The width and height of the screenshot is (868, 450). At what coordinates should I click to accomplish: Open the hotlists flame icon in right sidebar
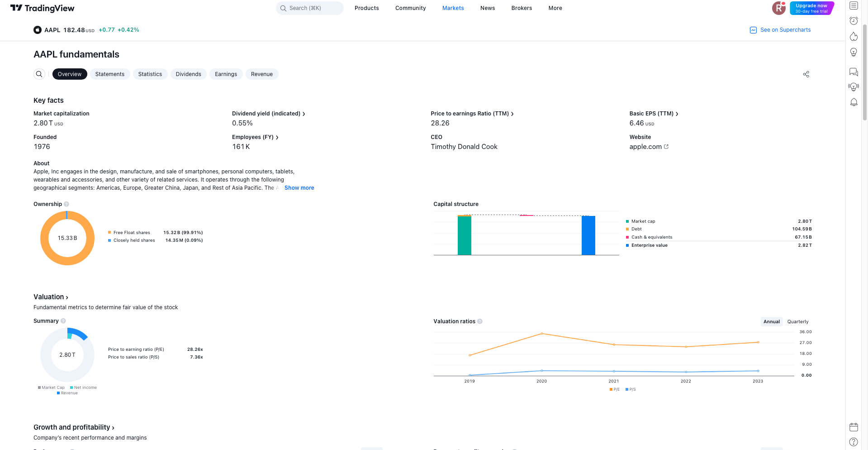[854, 36]
